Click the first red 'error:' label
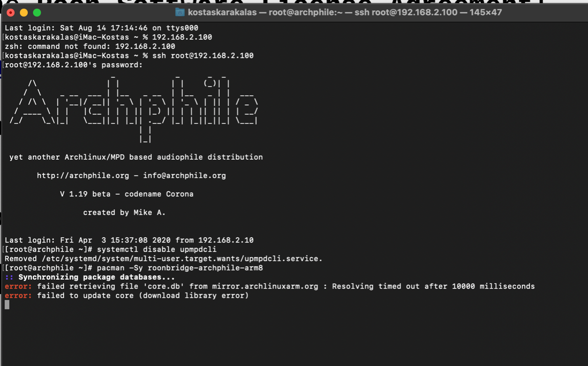The height and width of the screenshot is (366, 588). pos(19,287)
